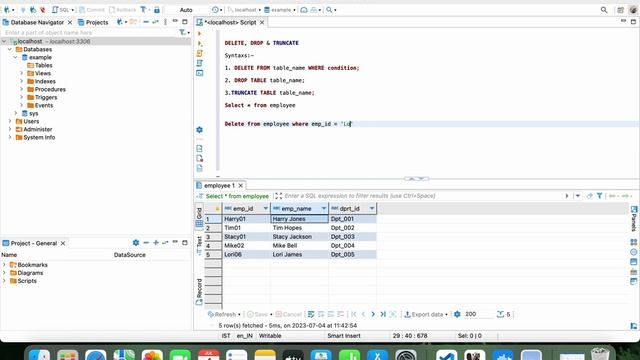This screenshot has width=640, height=360.
Task: Expand the Views folder
Action: pyautogui.click(x=22, y=73)
